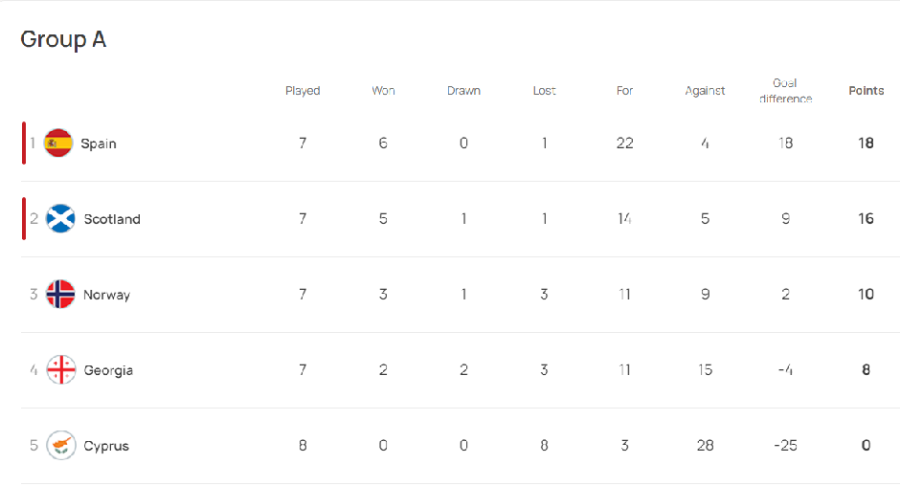Click the Drawn column header
900x486 pixels.
(463, 91)
